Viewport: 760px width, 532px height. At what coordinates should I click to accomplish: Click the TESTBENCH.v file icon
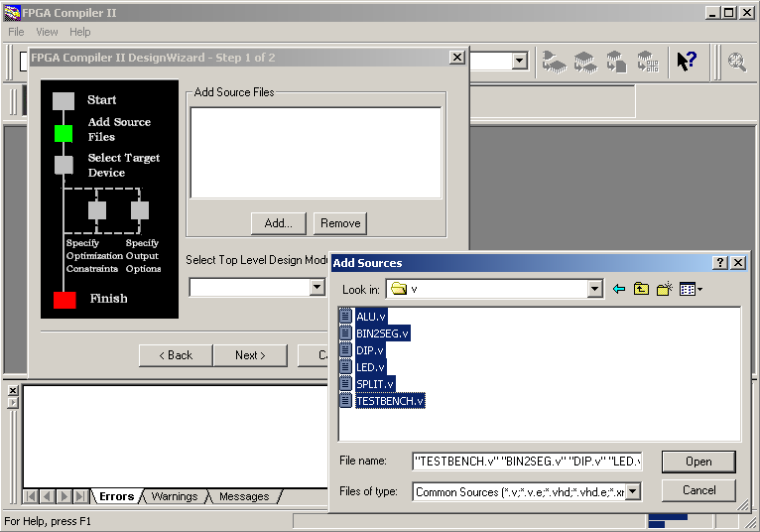click(x=345, y=401)
